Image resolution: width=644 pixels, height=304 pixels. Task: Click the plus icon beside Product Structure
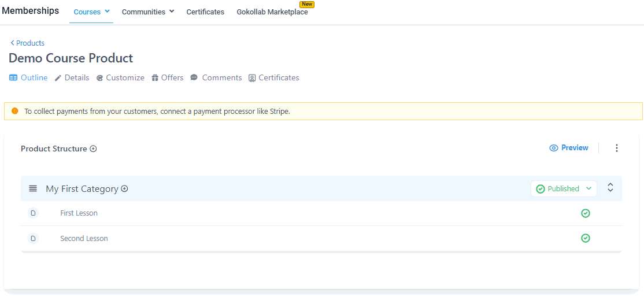pyautogui.click(x=93, y=149)
